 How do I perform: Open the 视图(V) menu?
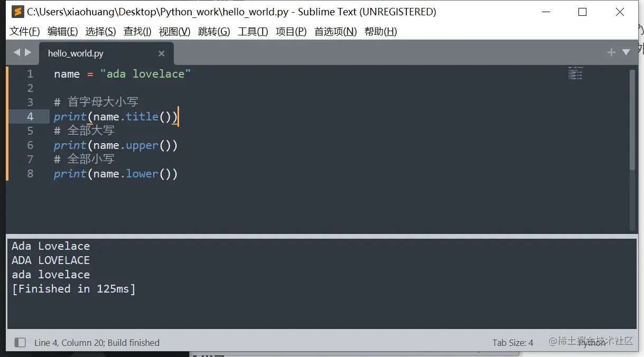tap(174, 32)
